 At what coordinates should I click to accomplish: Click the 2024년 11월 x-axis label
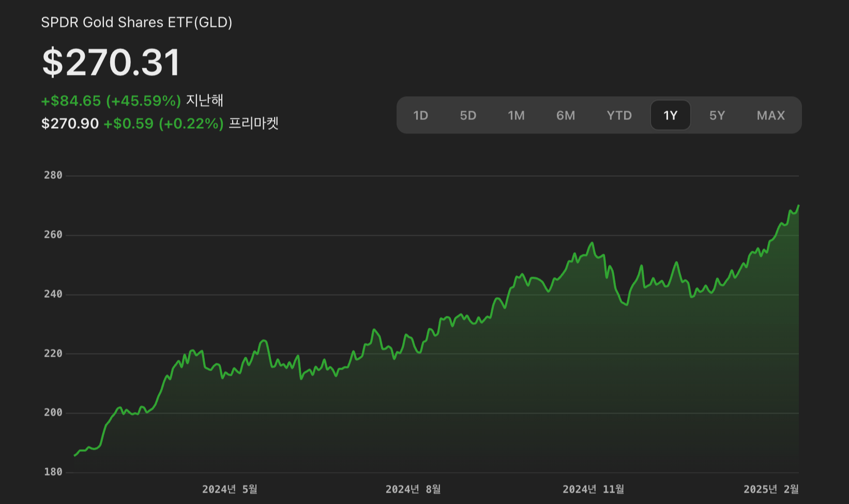pyautogui.click(x=593, y=489)
